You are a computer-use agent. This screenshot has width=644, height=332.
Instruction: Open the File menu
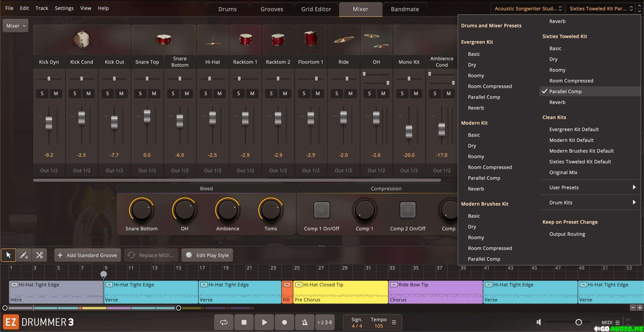point(9,8)
